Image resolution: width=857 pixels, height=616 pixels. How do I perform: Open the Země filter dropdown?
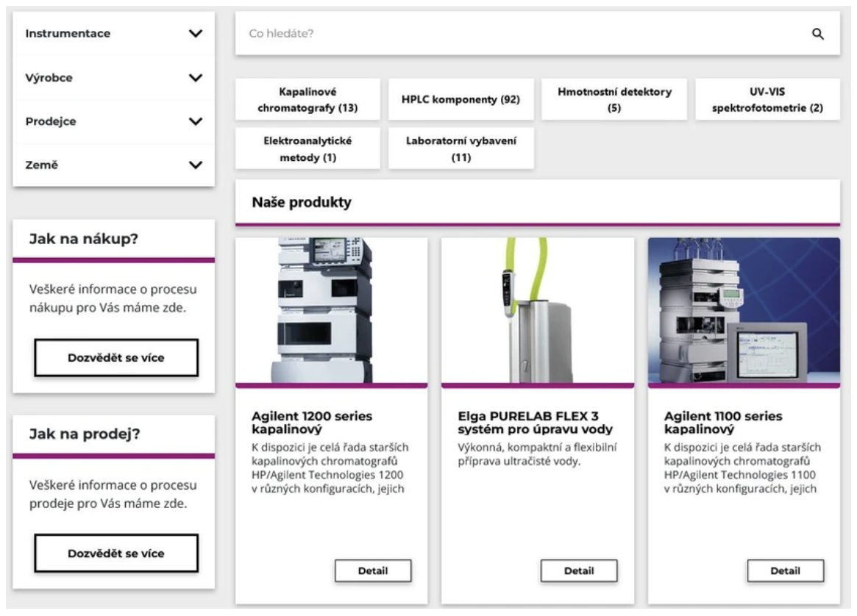click(x=114, y=165)
